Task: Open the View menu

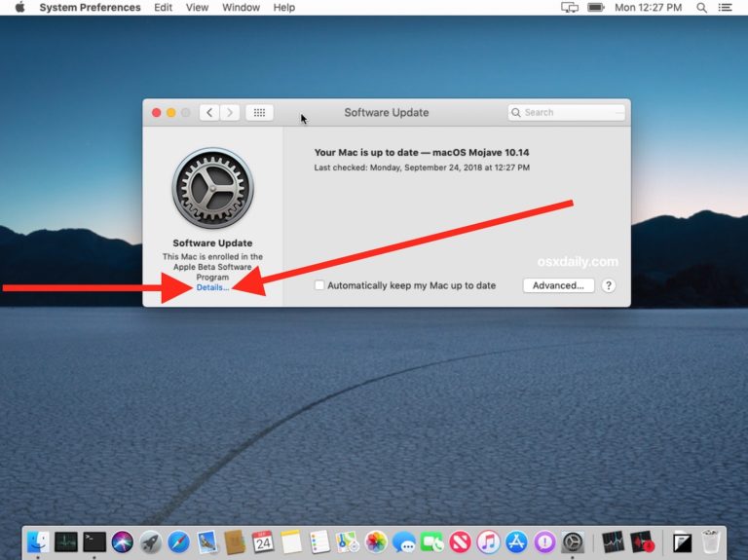Action: pos(197,8)
